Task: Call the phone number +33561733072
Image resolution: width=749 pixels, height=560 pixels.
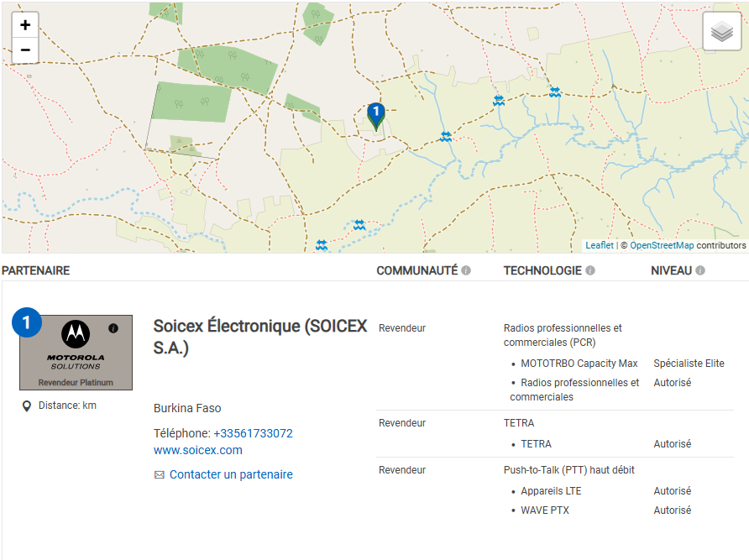Action: 253,433
